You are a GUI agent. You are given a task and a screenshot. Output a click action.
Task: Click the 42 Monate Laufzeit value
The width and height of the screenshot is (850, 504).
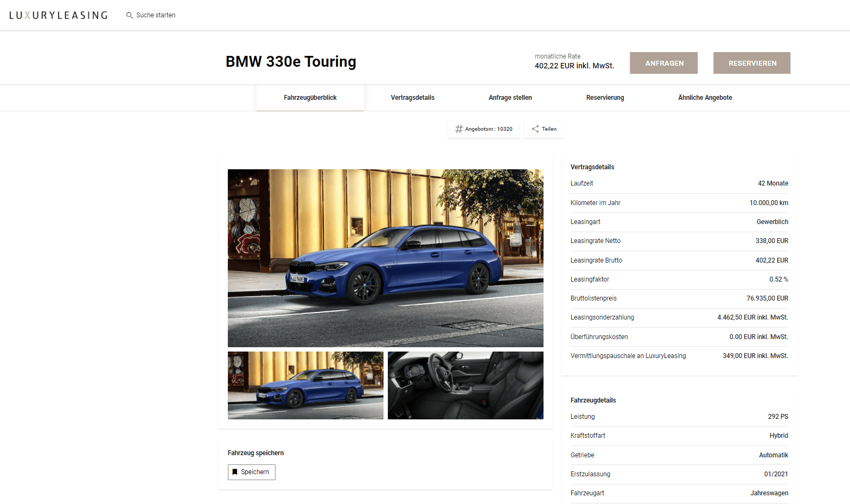773,183
